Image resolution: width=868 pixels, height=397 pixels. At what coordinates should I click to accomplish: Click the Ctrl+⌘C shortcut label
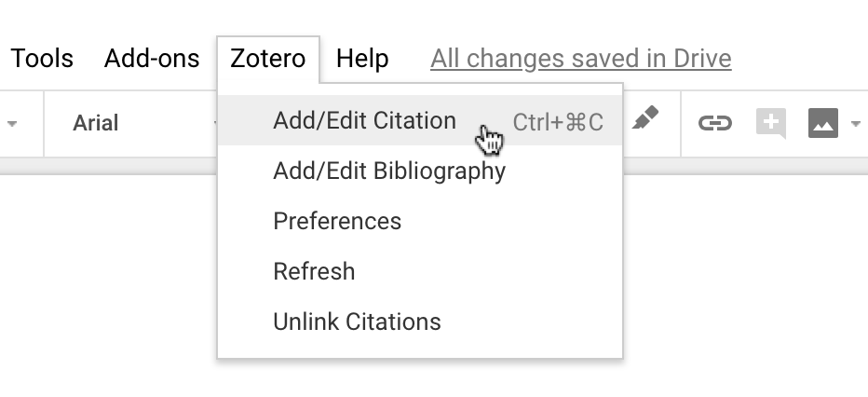[x=558, y=122]
